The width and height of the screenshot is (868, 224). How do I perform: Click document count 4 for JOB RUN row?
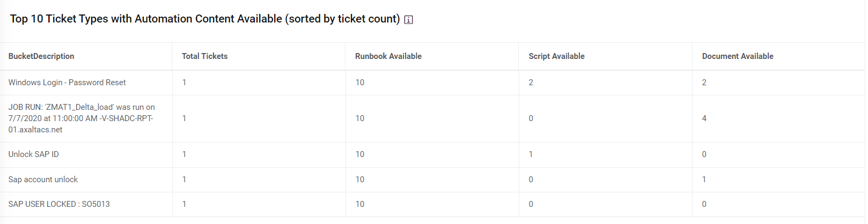click(704, 118)
